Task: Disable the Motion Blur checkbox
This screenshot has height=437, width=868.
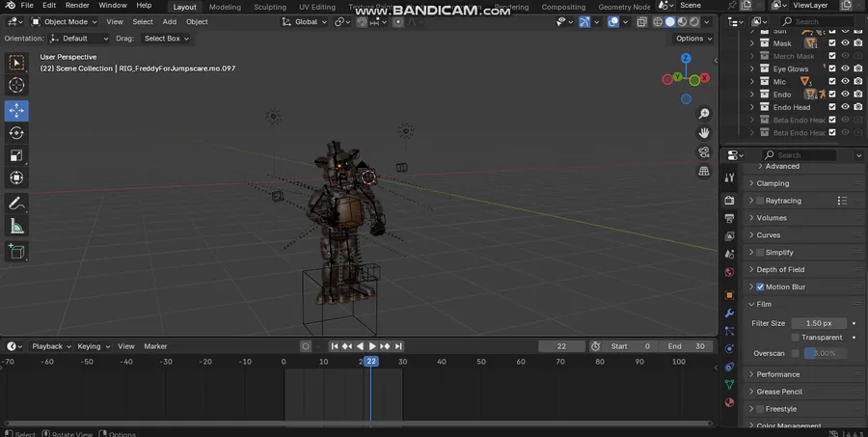Action: [760, 287]
